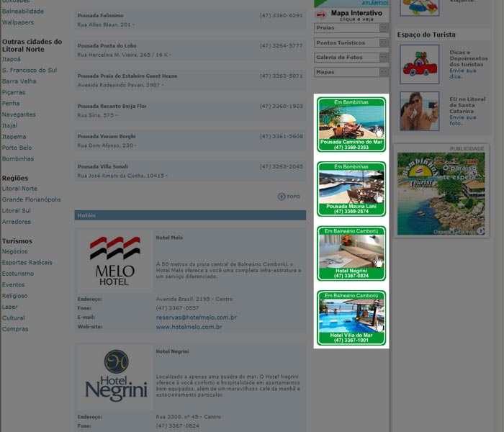Open Itajaí link
504x432 pixels.
pyautogui.click(x=9, y=126)
